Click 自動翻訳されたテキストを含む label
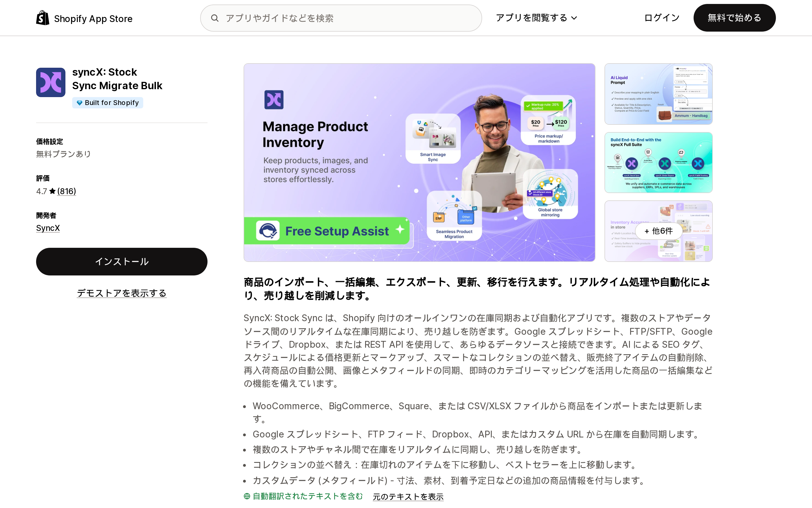The width and height of the screenshot is (812, 508). tap(308, 496)
